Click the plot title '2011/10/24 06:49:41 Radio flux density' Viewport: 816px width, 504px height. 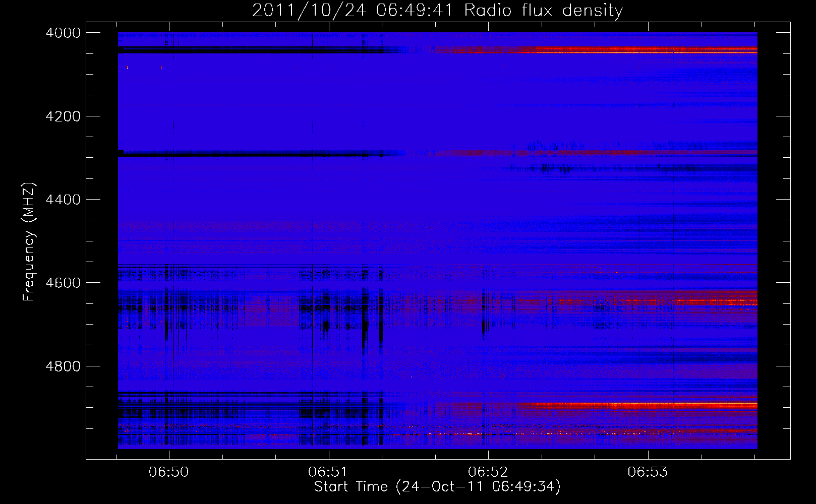[x=437, y=10]
